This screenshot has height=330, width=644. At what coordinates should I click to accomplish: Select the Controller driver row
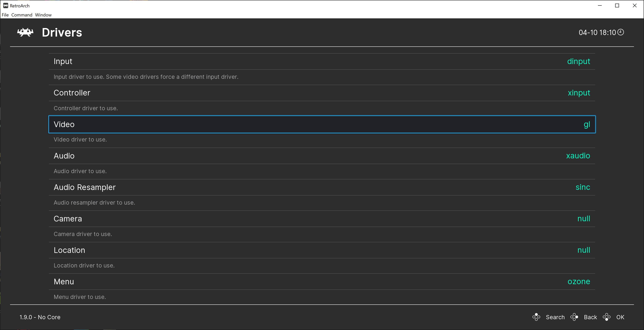click(x=322, y=93)
